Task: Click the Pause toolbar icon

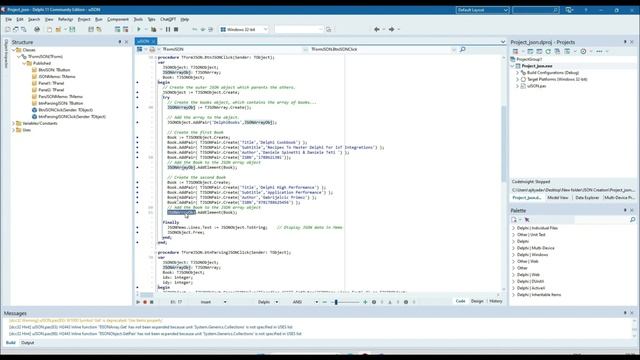Action: (168, 29)
